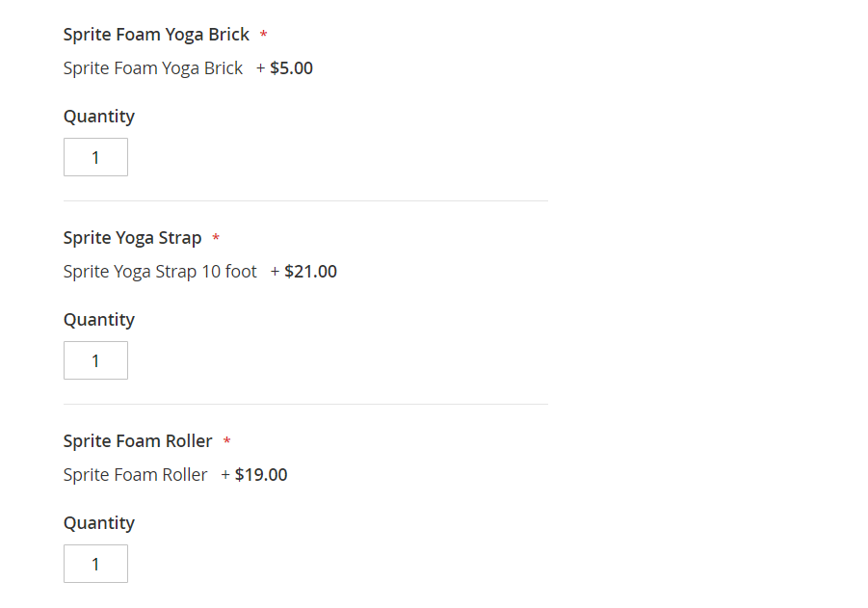868x608 pixels.
Task: Click the divider line above Sprite Foam Roller
Action: point(305,404)
